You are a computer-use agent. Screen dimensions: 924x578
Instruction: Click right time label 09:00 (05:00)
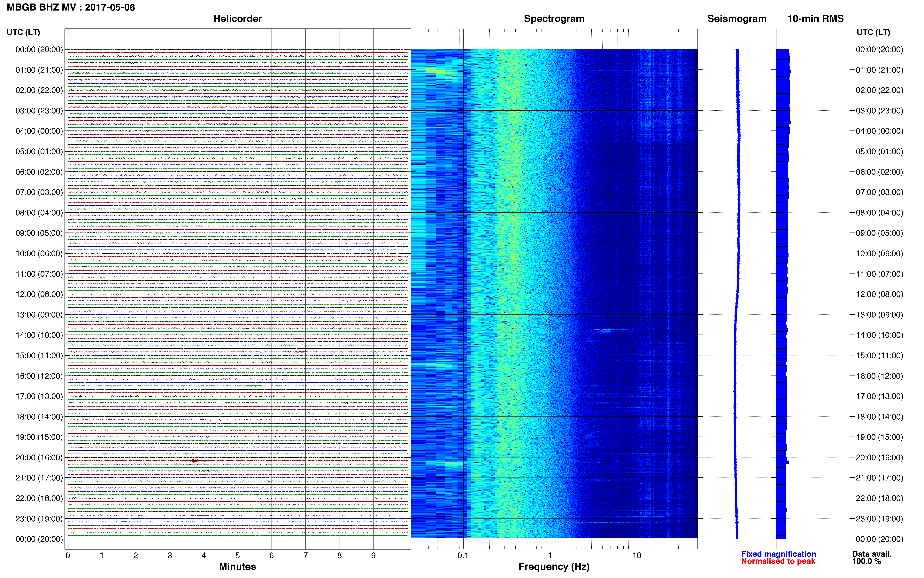[879, 233]
